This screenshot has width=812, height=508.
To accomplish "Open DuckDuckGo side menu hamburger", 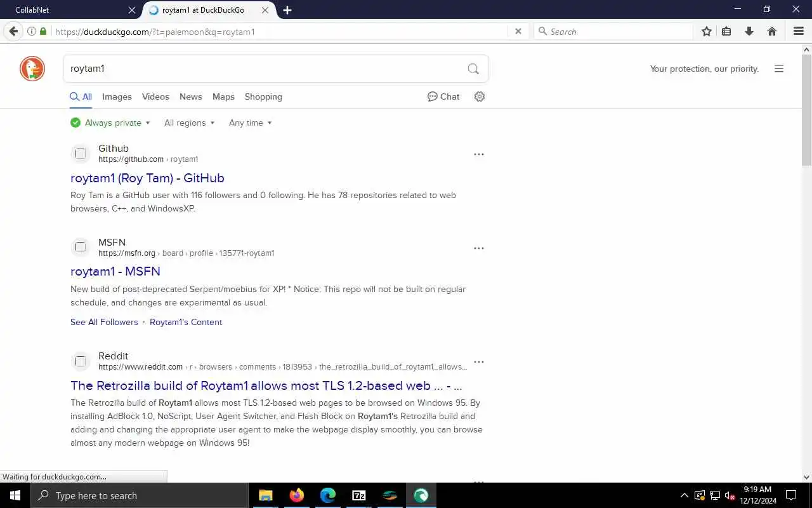I will (x=779, y=69).
